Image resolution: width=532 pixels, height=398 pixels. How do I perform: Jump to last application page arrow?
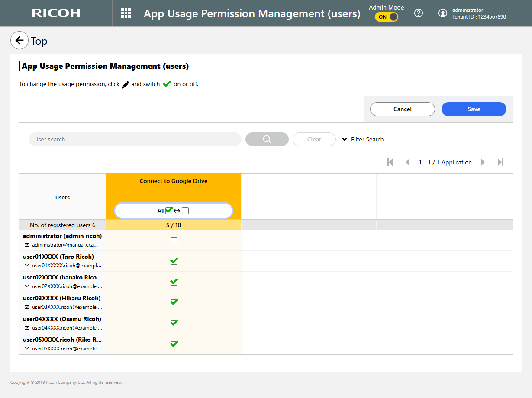[500, 162]
